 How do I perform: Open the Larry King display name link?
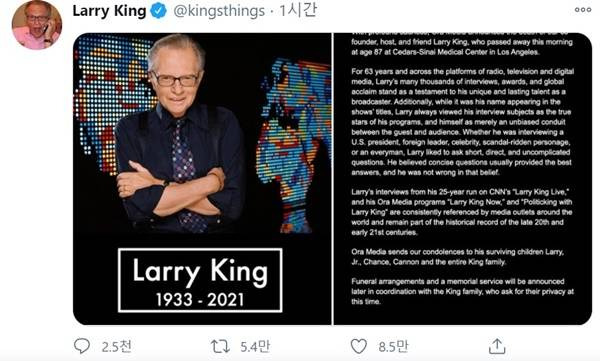coord(109,11)
